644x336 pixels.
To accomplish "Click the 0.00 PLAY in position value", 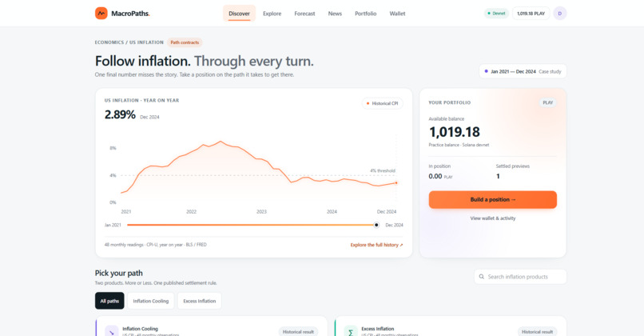I will (440, 177).
